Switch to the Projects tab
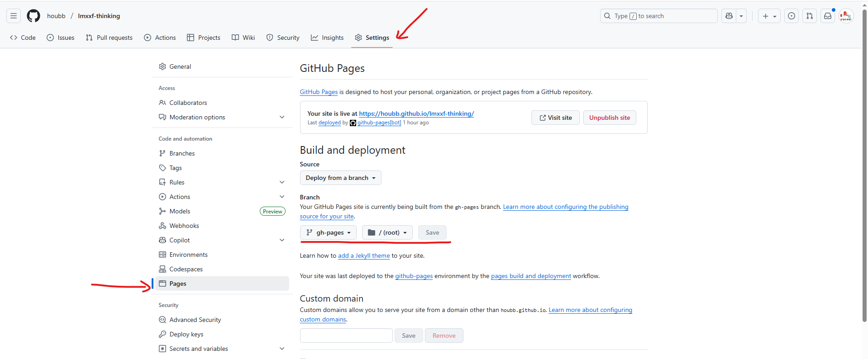The height and width of the screenshot is (359, 868). point(204,38)
